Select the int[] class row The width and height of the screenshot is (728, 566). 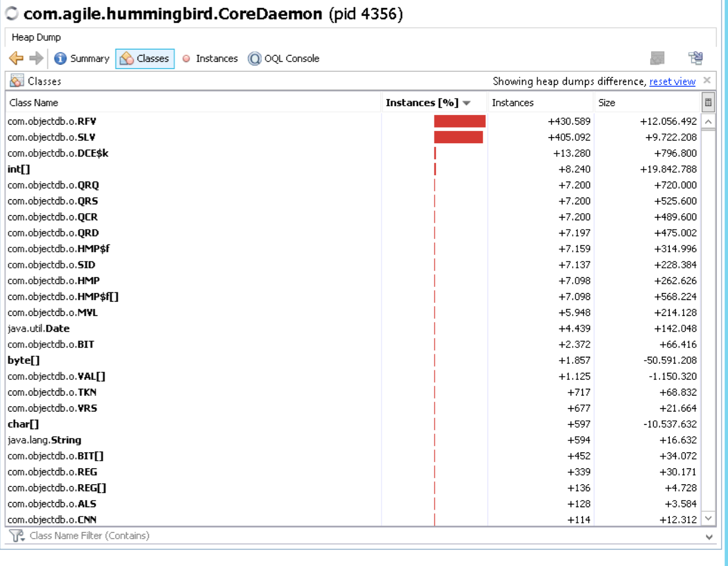pos(353,169)
